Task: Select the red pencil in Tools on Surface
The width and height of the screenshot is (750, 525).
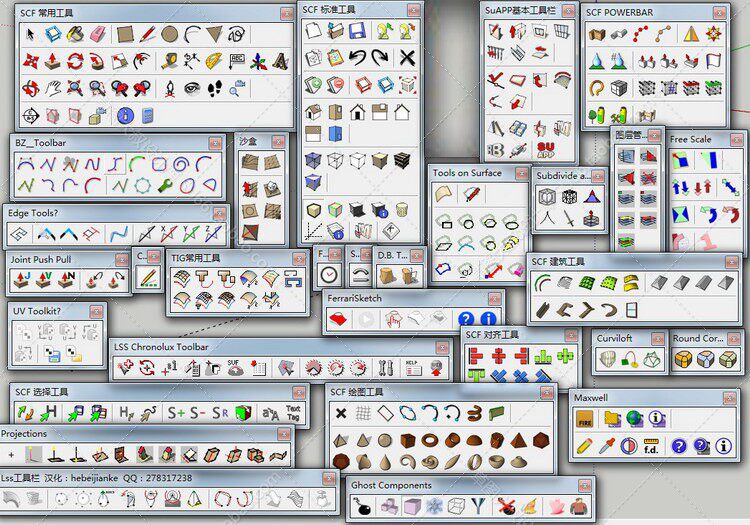Action: pos(471,194)
